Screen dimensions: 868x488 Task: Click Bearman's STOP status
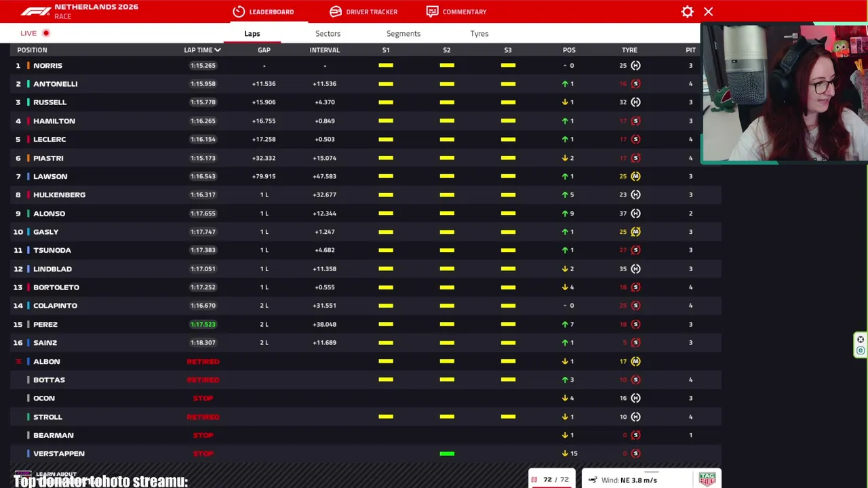coord(203,435)
